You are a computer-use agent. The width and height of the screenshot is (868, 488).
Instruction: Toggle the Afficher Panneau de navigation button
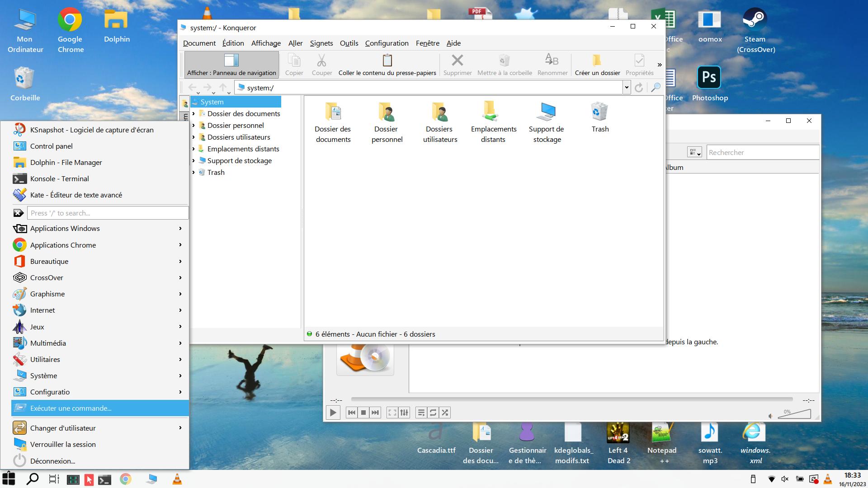(231, 65)
